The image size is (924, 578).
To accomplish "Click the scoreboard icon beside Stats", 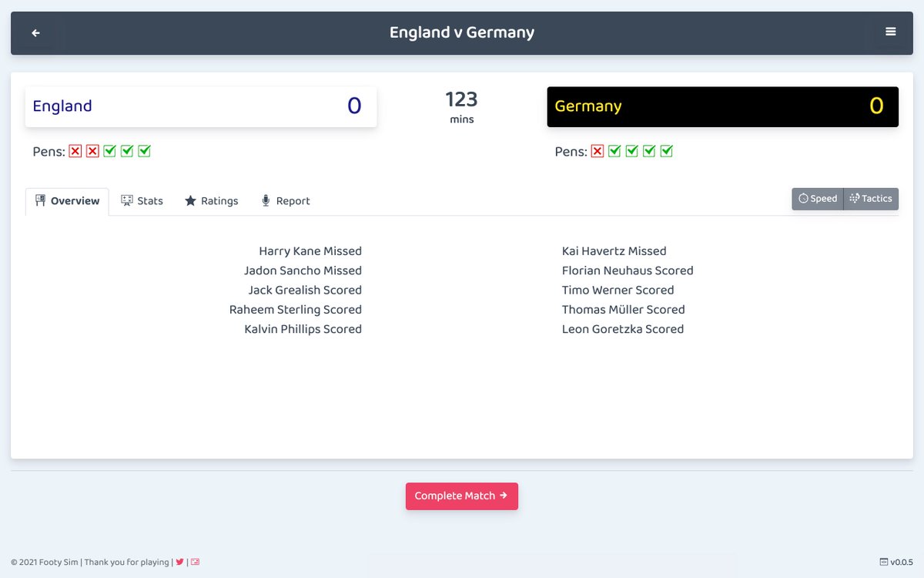I will point(126,200).
